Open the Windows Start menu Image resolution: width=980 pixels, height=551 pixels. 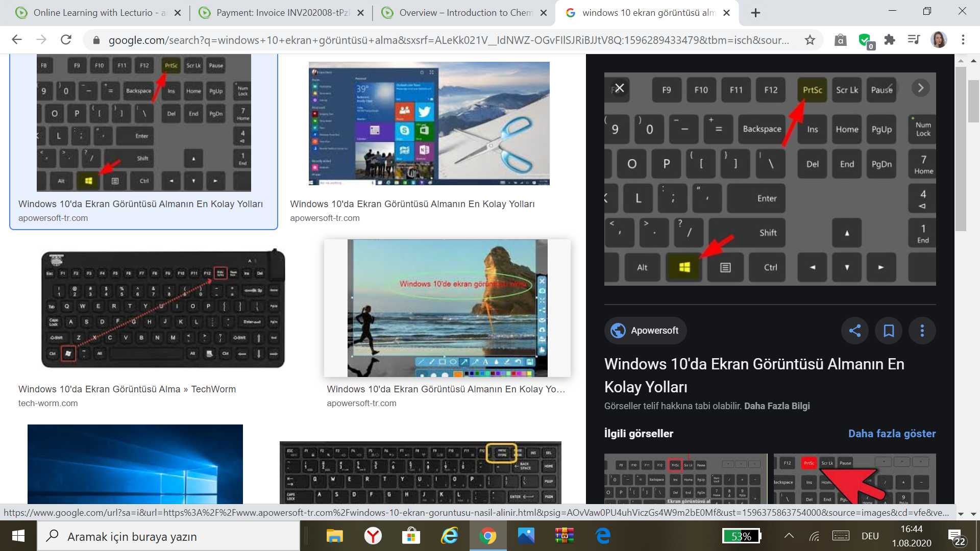coord(18,536)
